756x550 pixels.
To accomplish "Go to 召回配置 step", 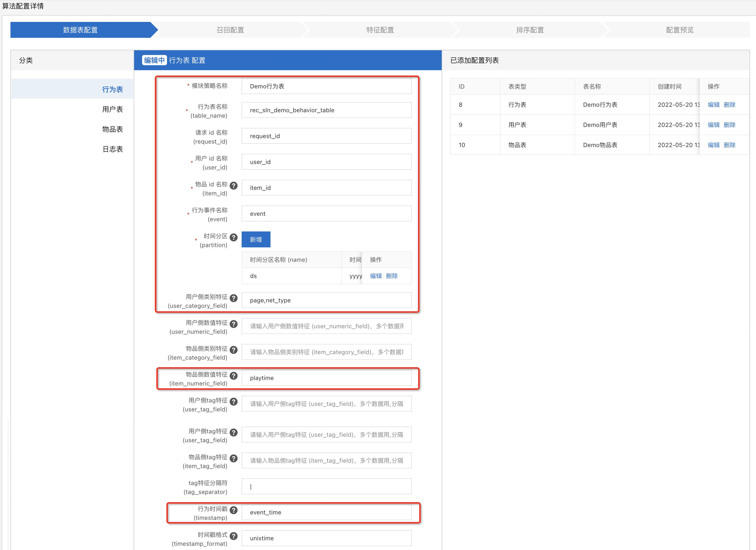I will coord(230,30).
